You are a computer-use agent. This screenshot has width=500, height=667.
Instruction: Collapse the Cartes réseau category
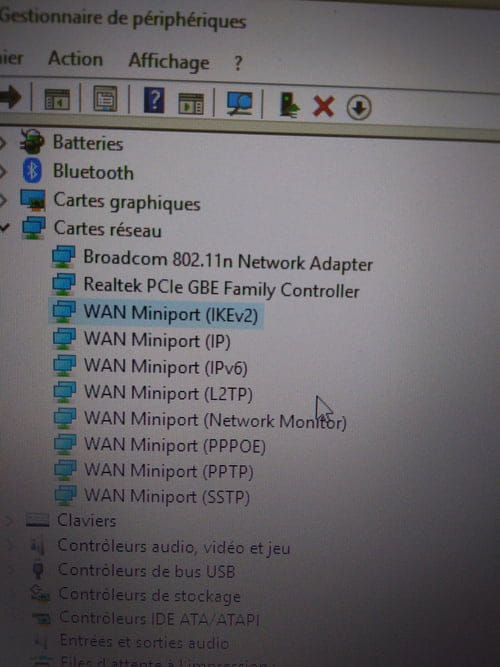[4, 228]
